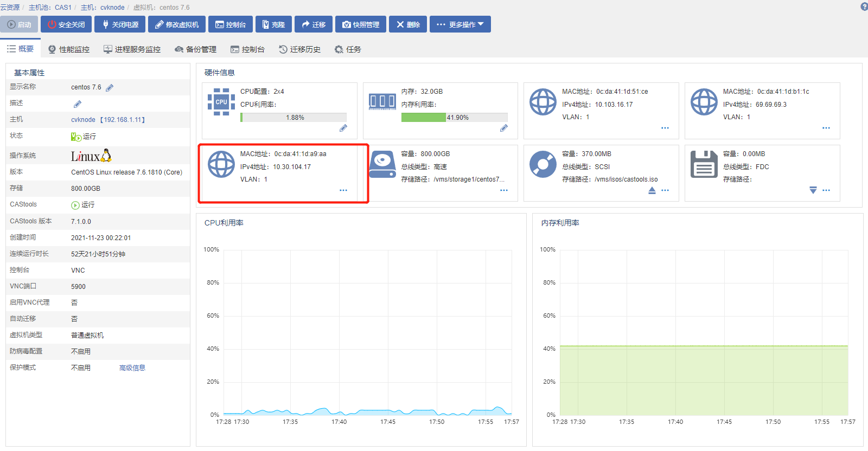The height and width of the screenshot is (451, 868).
Task: Open the 高级信息 link
Action: point(132,368)
